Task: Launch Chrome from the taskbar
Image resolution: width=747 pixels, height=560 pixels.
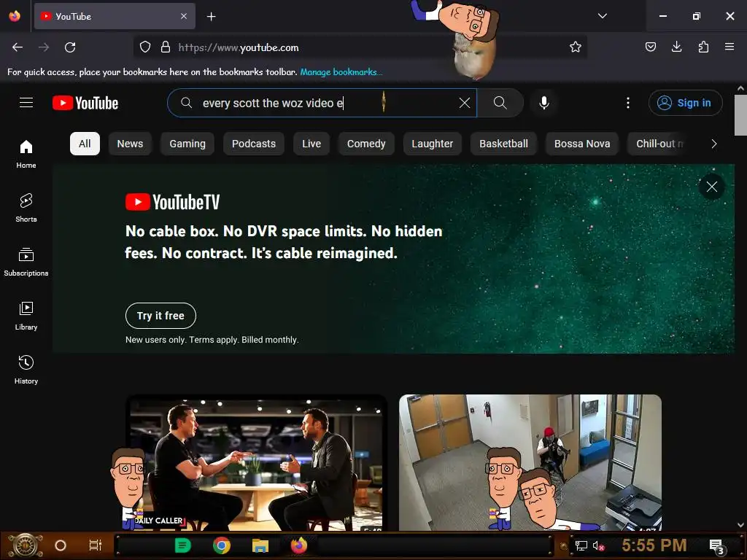Action: click(222, 545)
